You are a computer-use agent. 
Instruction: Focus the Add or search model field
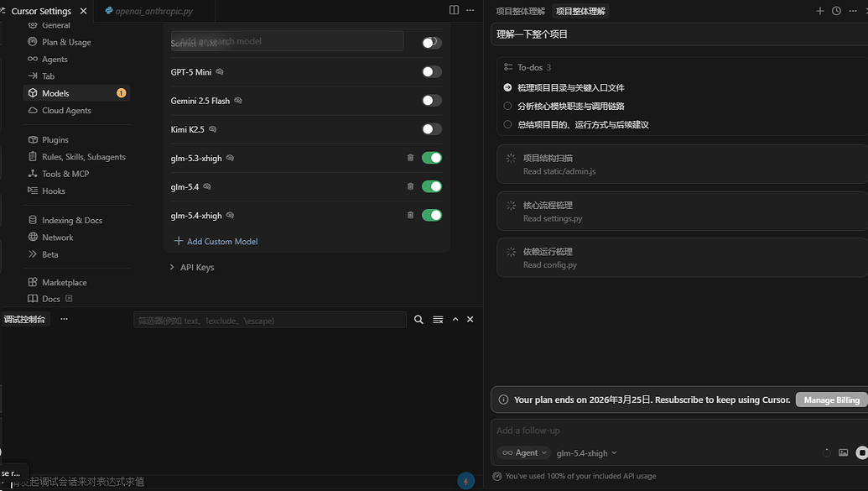pos(288,41)
